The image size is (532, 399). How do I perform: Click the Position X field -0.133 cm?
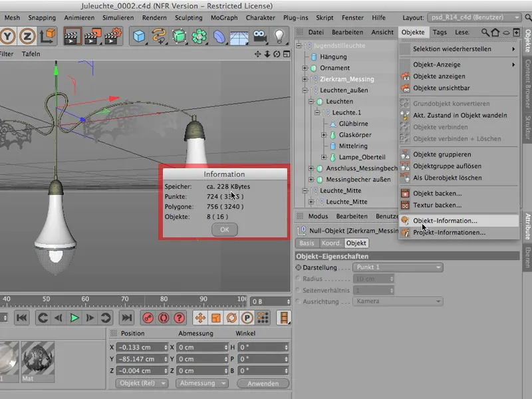point(142,347)
